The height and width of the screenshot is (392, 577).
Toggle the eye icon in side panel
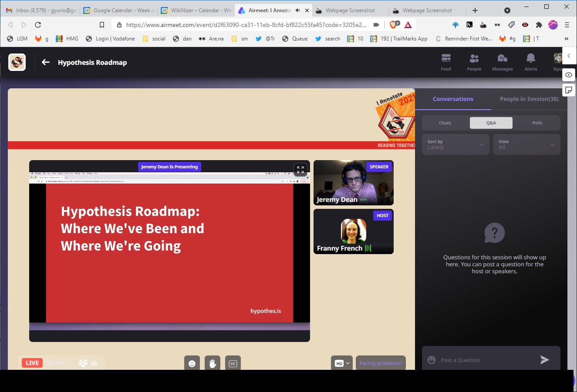569,75
